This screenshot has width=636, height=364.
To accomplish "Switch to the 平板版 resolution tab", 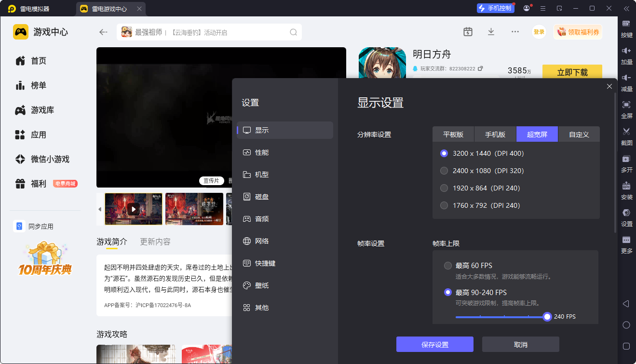I will pyautogui.click(x=453, y=135).
